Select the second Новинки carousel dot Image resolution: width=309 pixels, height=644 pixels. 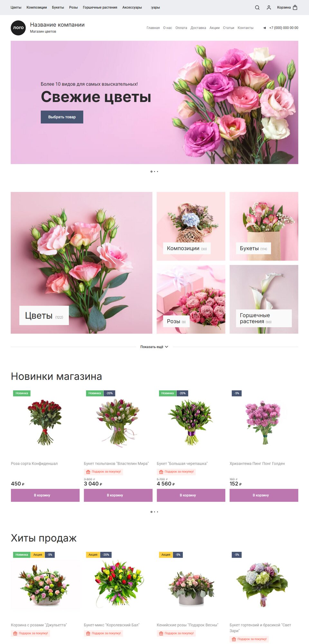[x=154, y=512]
